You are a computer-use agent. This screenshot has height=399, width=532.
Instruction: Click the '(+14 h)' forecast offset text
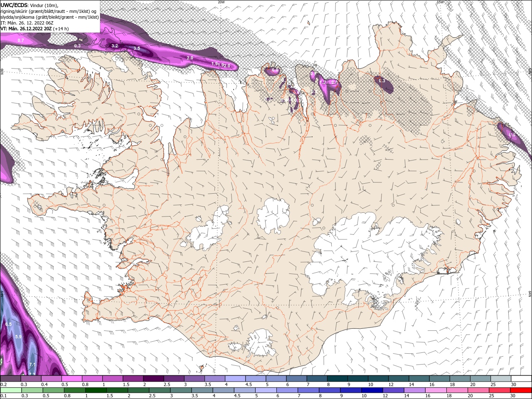click(61, 29)
